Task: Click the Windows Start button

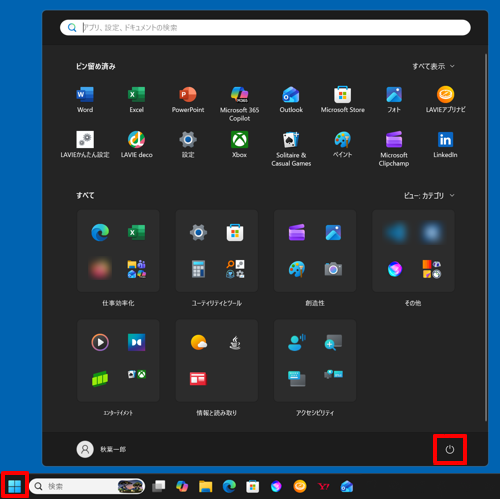Action: pyautogui.click(x=15, y=486)
